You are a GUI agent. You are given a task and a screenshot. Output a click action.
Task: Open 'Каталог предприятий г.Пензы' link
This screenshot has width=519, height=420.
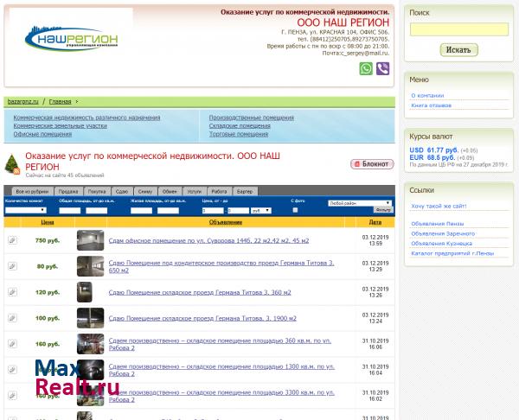452,254
